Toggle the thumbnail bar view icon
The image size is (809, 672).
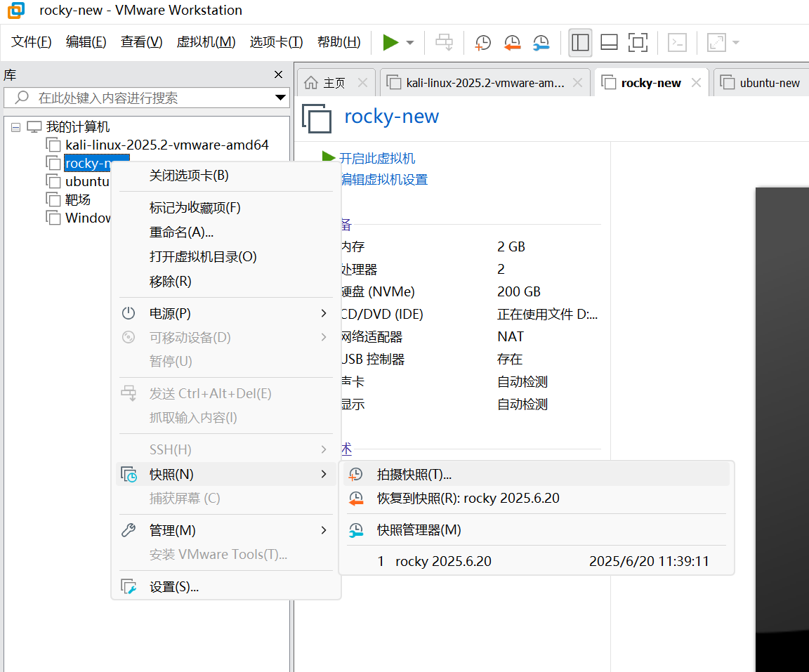point(610,42)
